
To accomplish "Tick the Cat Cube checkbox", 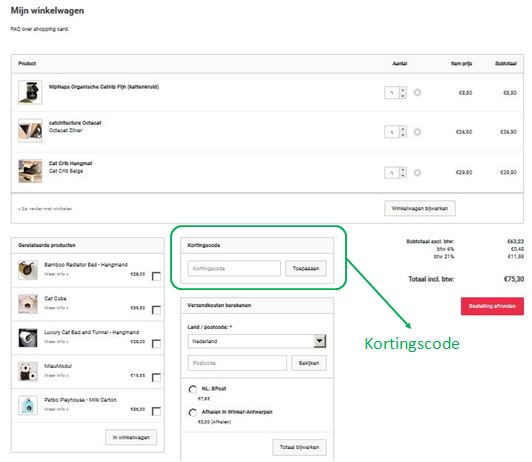I will 156,310.
